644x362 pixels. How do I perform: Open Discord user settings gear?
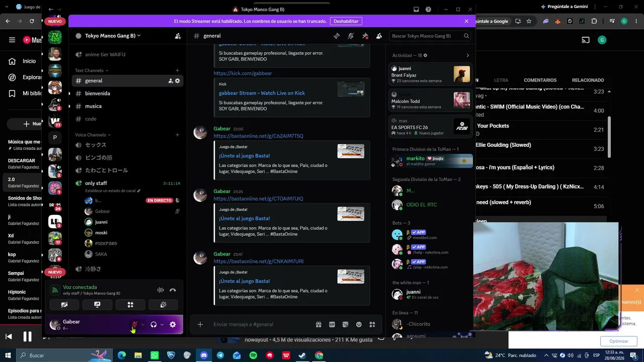[173, 325]
